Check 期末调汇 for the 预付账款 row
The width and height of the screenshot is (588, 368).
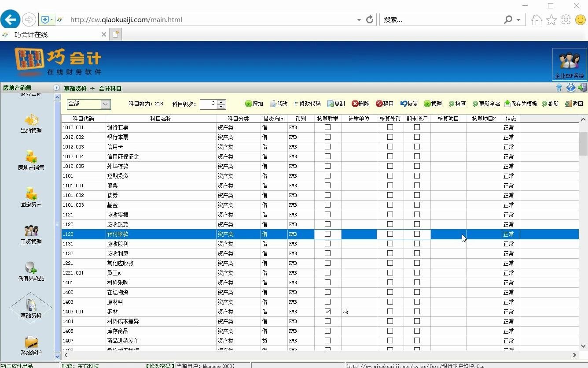tap(416, 234)
